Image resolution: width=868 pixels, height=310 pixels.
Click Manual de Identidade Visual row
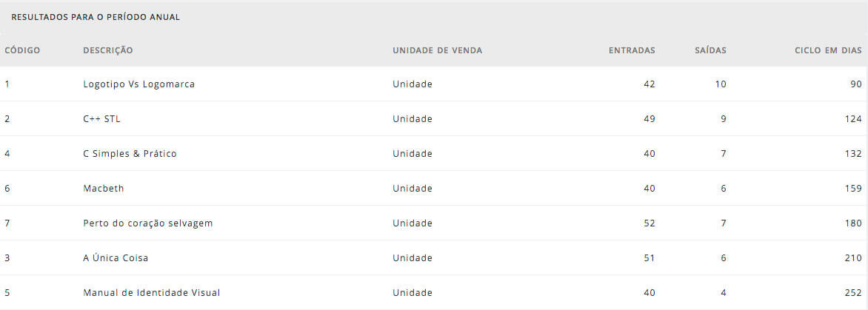(x=434, y=293)
